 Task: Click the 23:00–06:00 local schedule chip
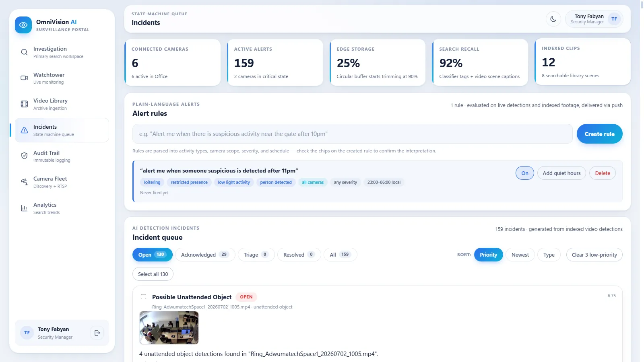(384, 182)
